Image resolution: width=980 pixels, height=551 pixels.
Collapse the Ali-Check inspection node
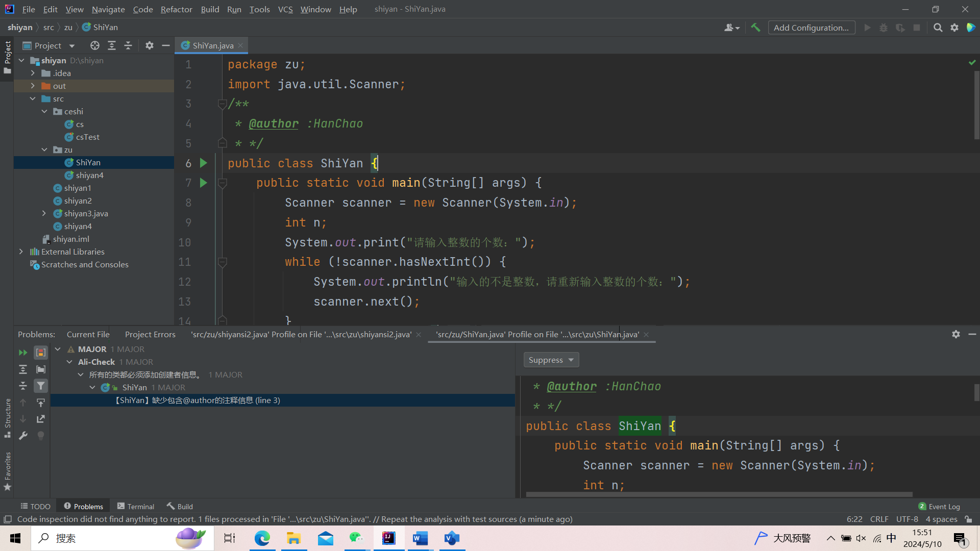pos(69,362)
